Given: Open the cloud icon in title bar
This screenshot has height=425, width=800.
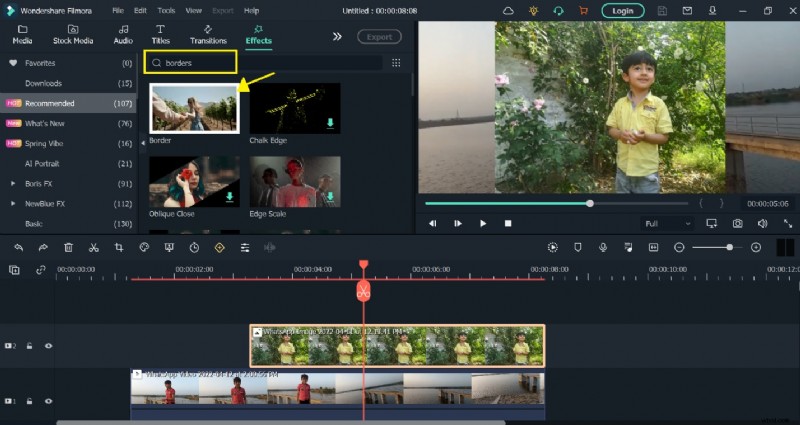Looking at the screenshot, I should 508,11.
